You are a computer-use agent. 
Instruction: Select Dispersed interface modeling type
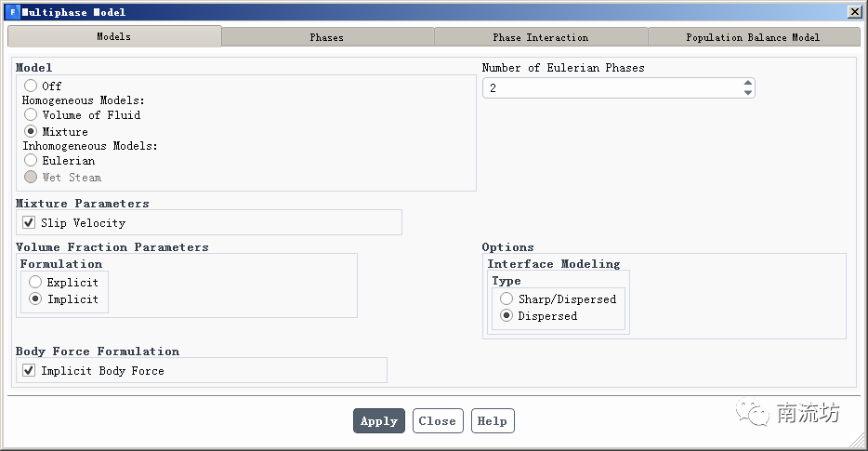[506, 316]
